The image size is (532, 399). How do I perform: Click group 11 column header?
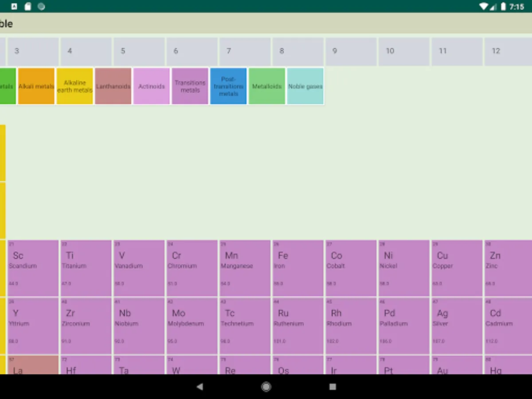pos(457,51)
